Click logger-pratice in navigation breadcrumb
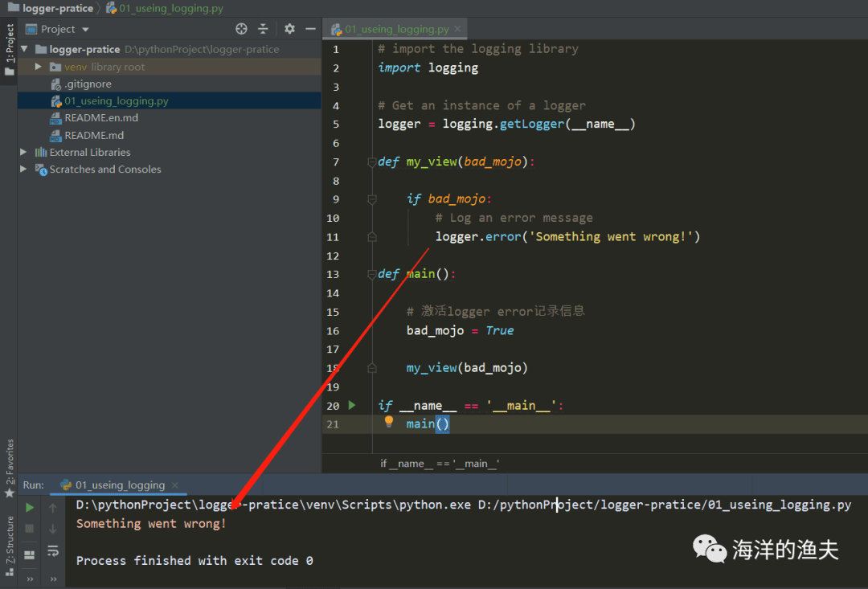Viewport: 868px width, 589px height. pos(58,8)
